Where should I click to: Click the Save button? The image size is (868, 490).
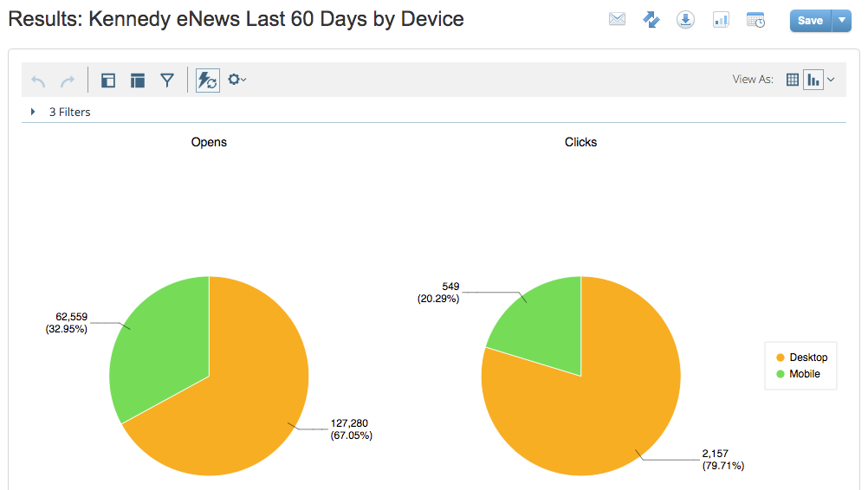811,21
